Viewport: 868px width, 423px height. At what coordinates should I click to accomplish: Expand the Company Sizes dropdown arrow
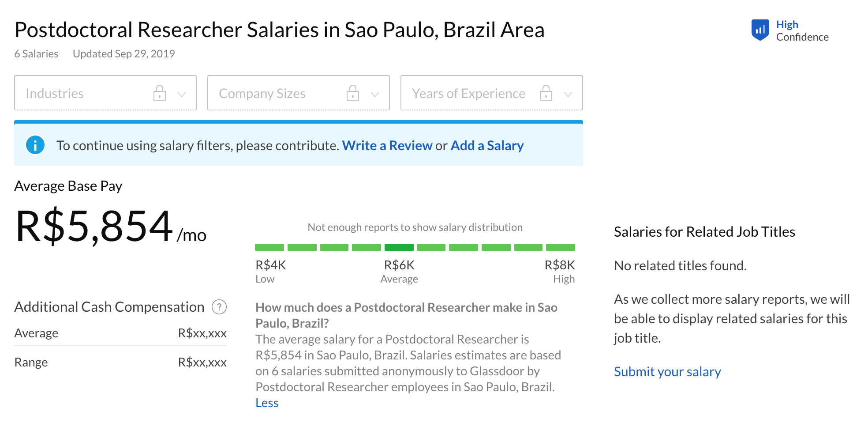[375, 94]
